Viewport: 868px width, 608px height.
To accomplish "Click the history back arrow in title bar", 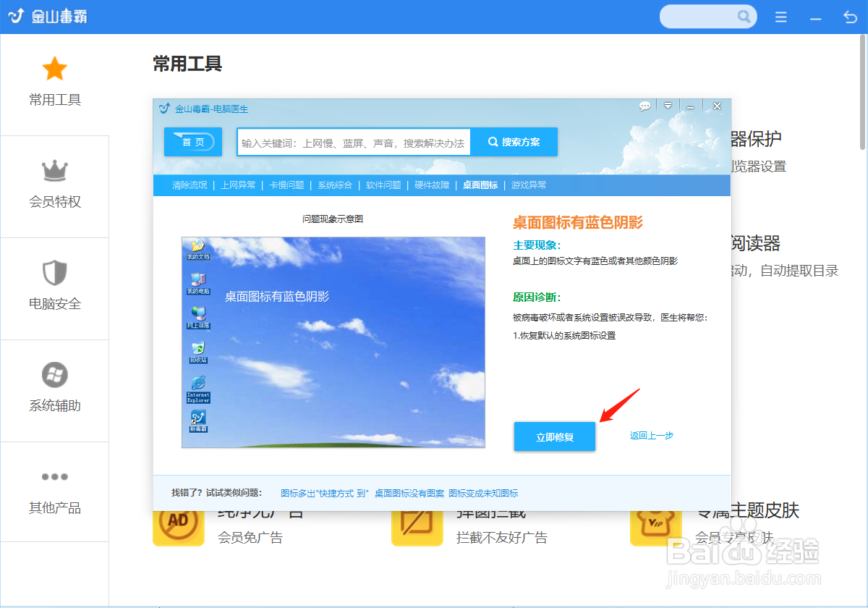I will tap(849, 16).
